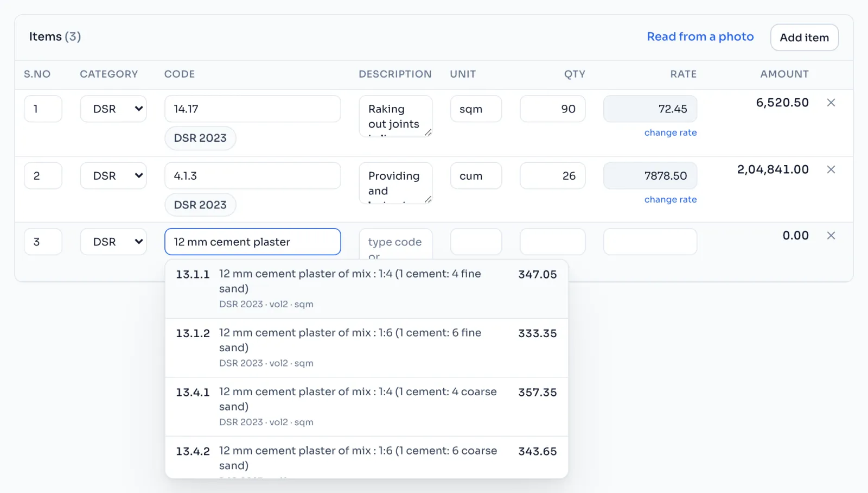The width and height of the screenshot is (868, 493).
Task: Click the QTY column header
Action: pos(575,74)
